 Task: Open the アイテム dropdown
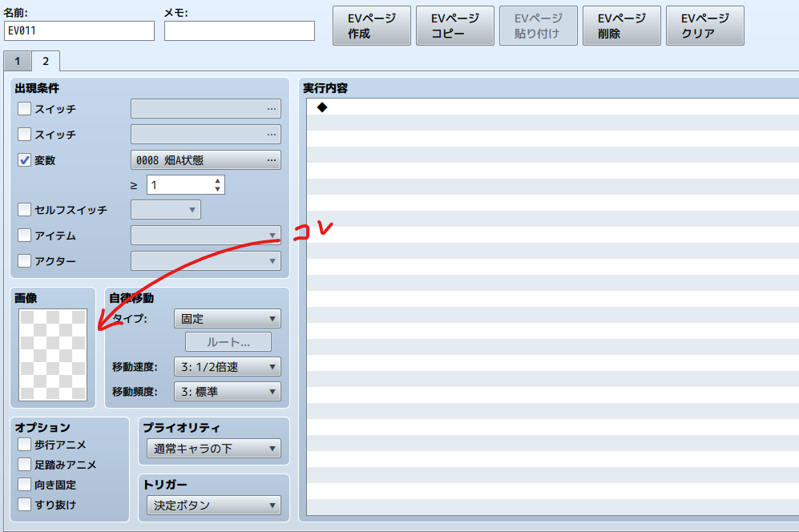tap(206, 235)
